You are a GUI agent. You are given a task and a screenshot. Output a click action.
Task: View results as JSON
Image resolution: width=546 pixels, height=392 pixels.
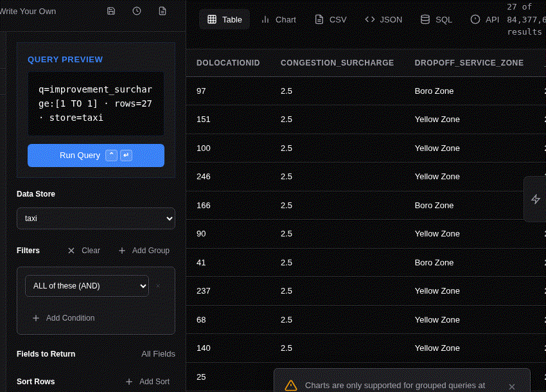click(x=383, y=19)
